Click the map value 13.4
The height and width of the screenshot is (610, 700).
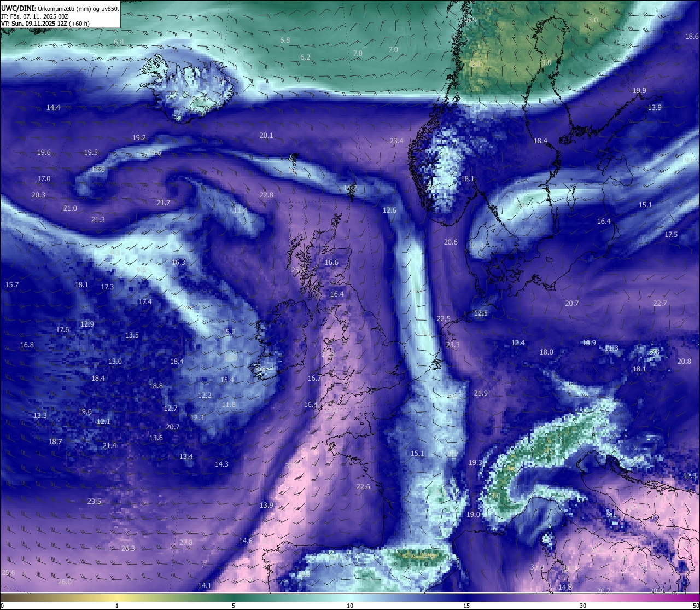coord(186,457)
